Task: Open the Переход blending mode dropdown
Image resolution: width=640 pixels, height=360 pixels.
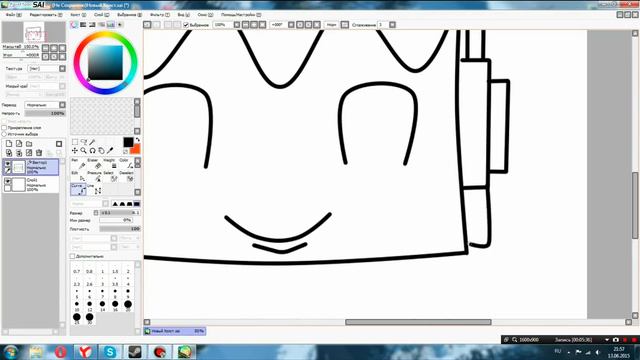Action: click(x=45, y=105)
